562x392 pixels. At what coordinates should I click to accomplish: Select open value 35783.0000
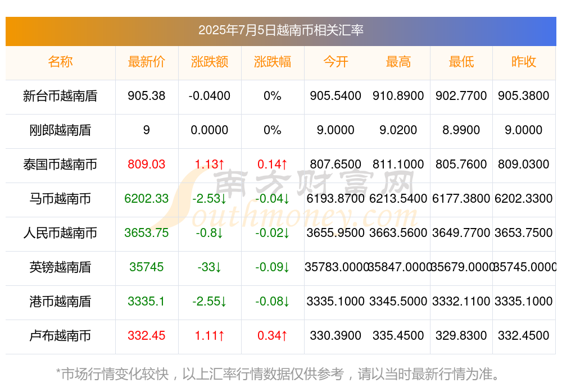(336, 267)
